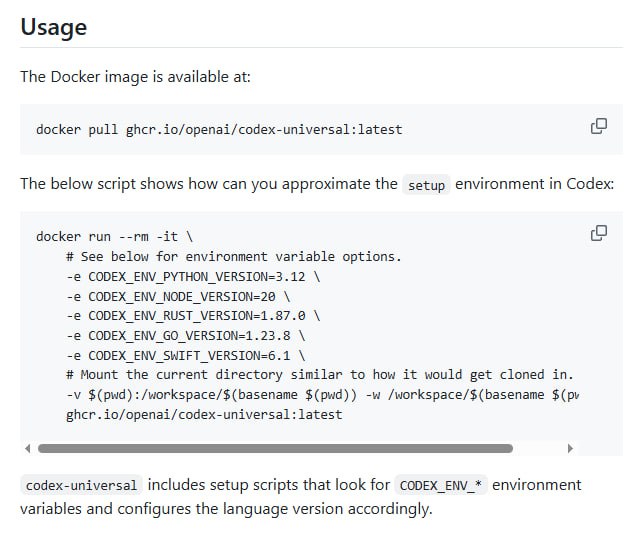Click the Usage heading
638x542 pixels.
pos(54,27)
